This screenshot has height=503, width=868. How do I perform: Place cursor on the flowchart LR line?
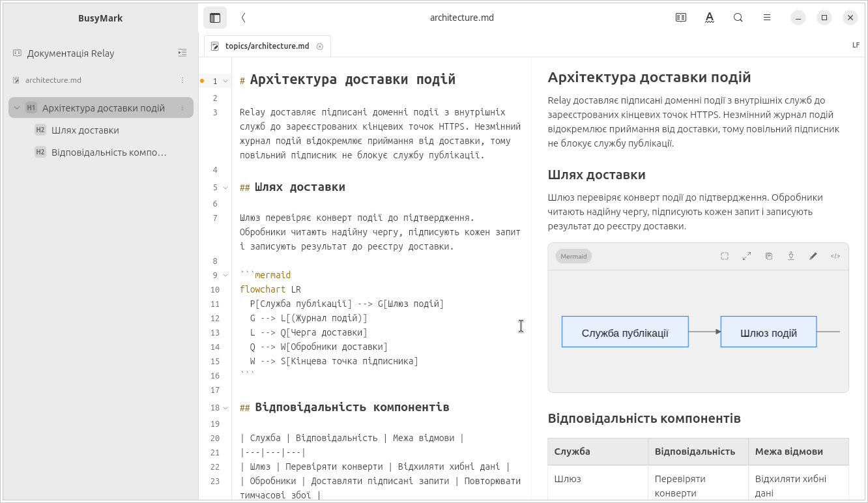tap(270, 289)
